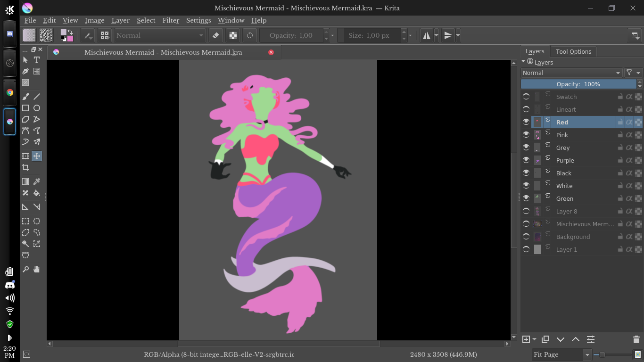The image size is (644, 362).
Task: Select the Rectangular Selection tool
Action: coord(25,221)
